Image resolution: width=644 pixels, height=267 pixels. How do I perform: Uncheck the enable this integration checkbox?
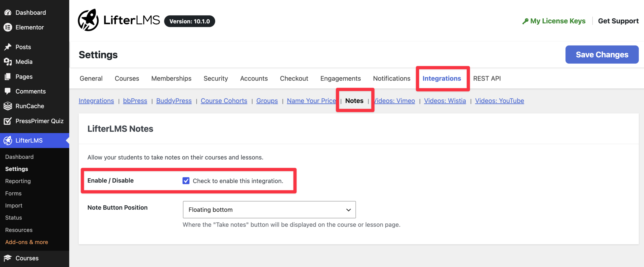coord(186,181)
